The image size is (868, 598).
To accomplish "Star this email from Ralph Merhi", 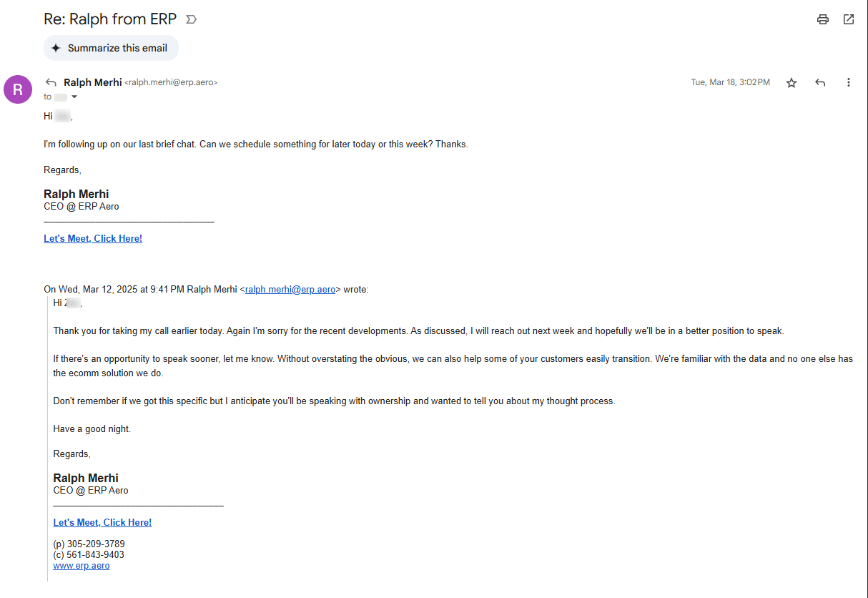I will [x=791, y=83].
